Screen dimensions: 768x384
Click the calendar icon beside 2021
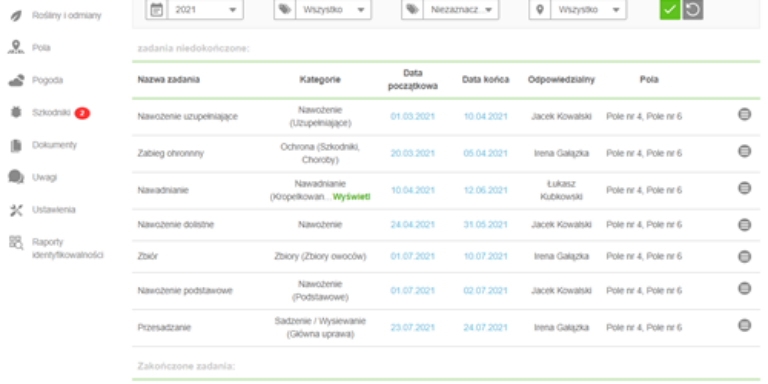coord(157,10)
